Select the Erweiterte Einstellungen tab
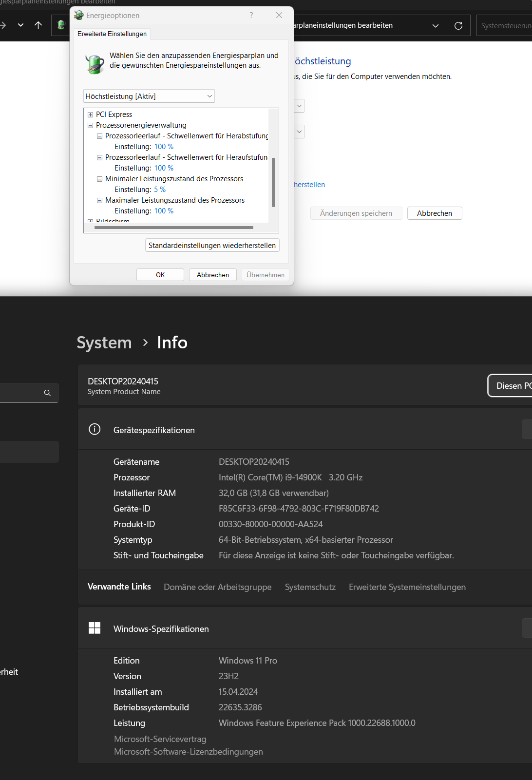 point(112,34)
